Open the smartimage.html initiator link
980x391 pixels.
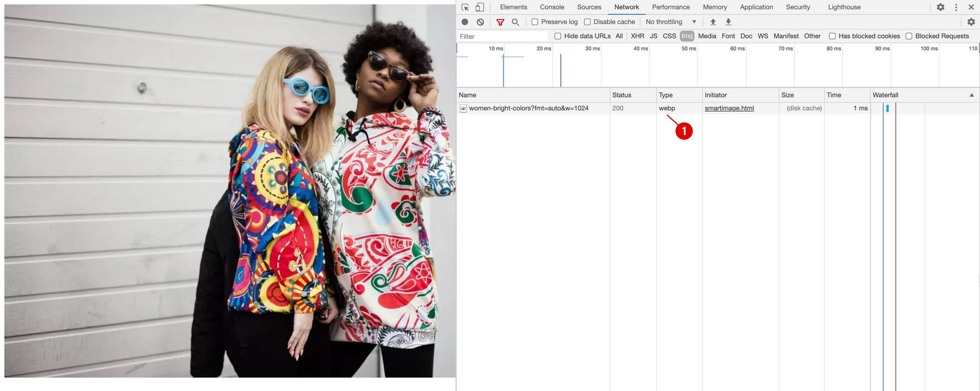point(729,108)
